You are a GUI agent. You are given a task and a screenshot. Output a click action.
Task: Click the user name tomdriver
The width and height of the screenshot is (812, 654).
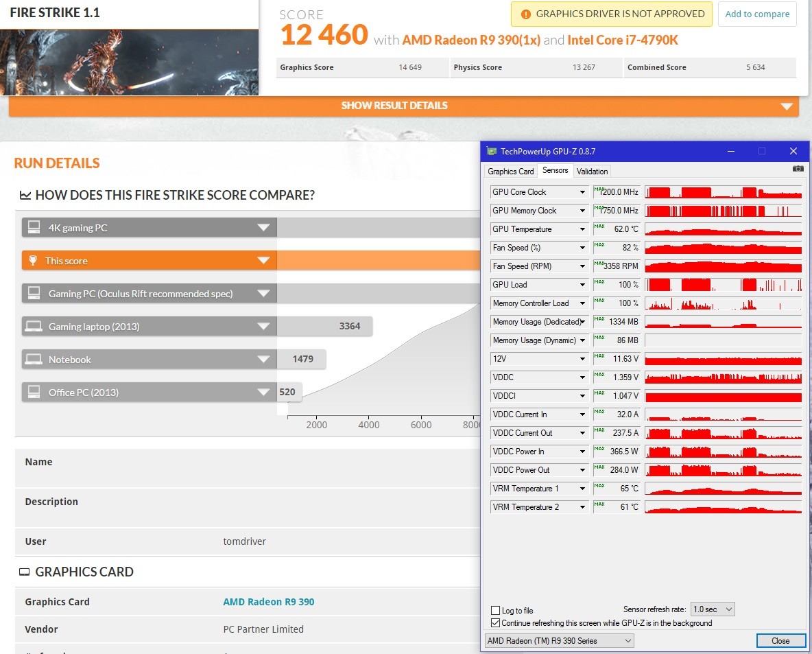pos(244,541)
